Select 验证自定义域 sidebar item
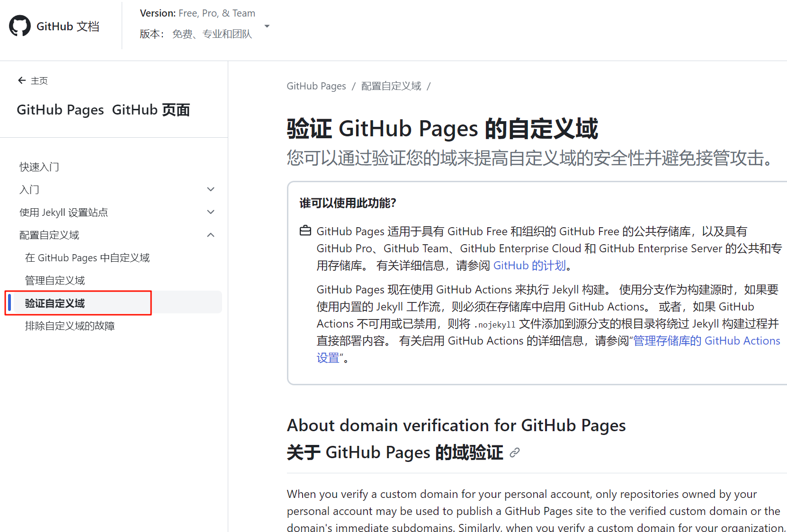Screen dimensions: 787x532 (55, 303)
